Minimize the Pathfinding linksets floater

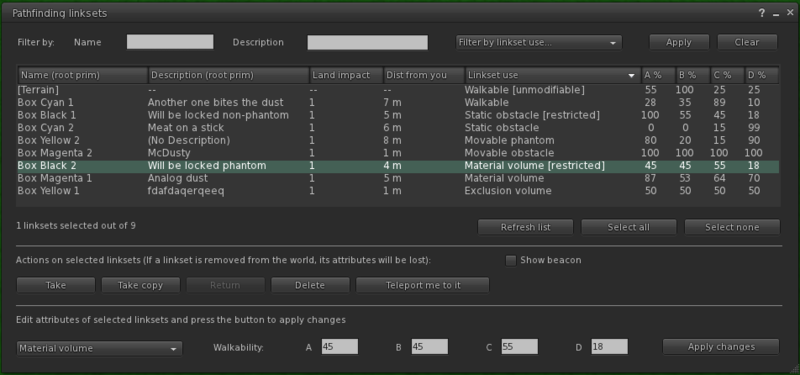click(776, 14)
